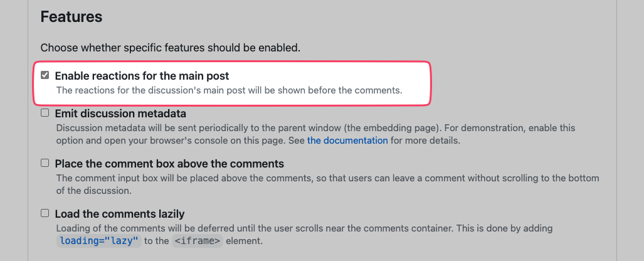Click the reactions description below the first option
The height and width of the screenshot is (261, 644).
229,90
